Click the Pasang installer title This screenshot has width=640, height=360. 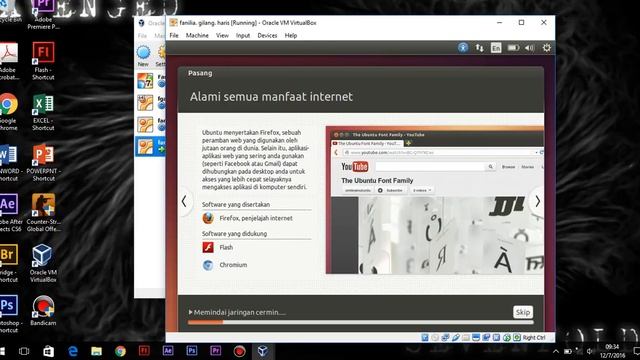point(200,73)
